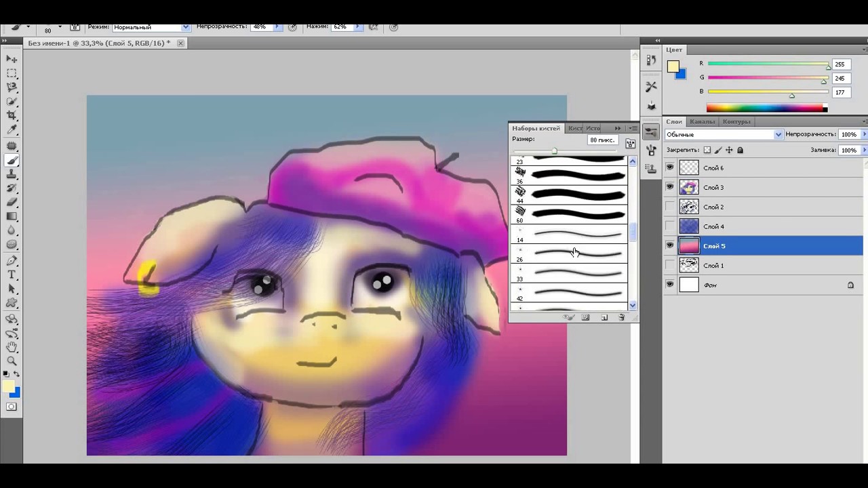Select the Eraser tool

click(x=12, y=202)
